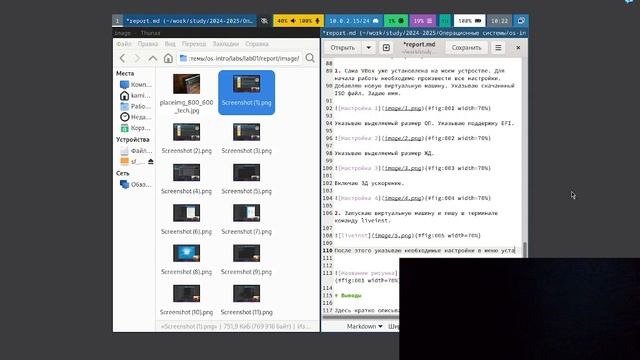
Task: Open the Вид menu in Thunar
Action: 170,44
